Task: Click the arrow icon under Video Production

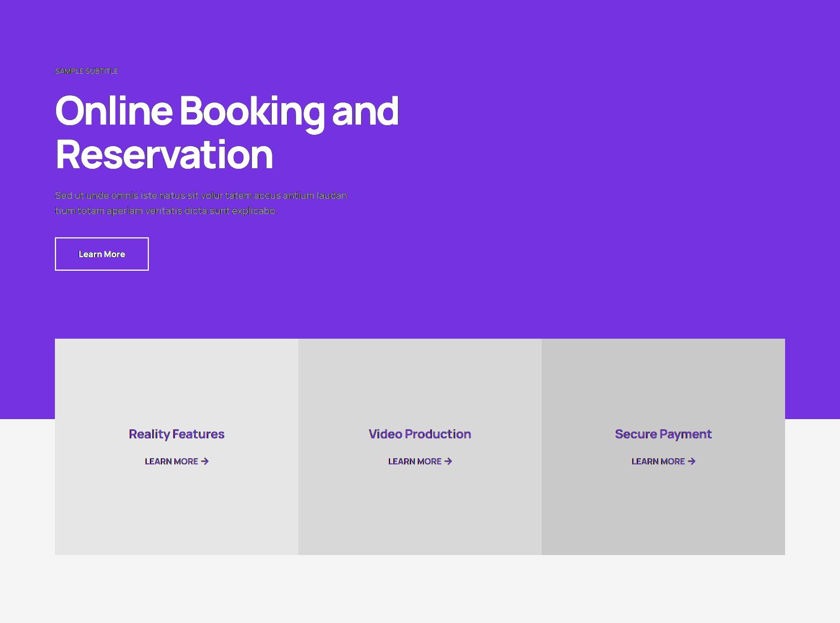Action: click(x=448, y=462)
